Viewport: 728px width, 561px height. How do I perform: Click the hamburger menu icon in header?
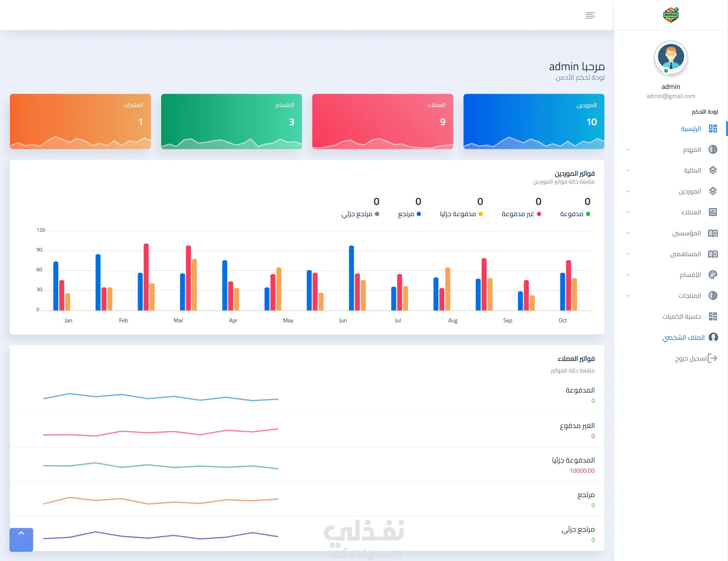pos(590,15)
